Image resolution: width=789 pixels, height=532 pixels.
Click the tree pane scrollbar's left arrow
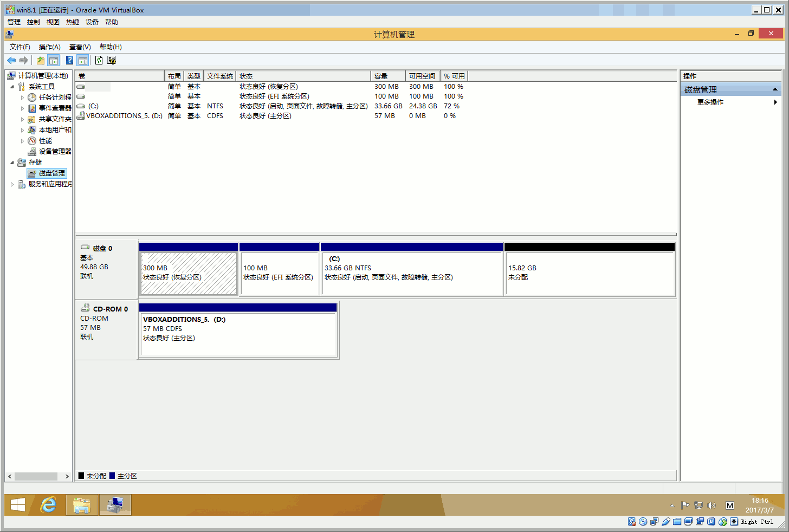(x=10, y=476)
